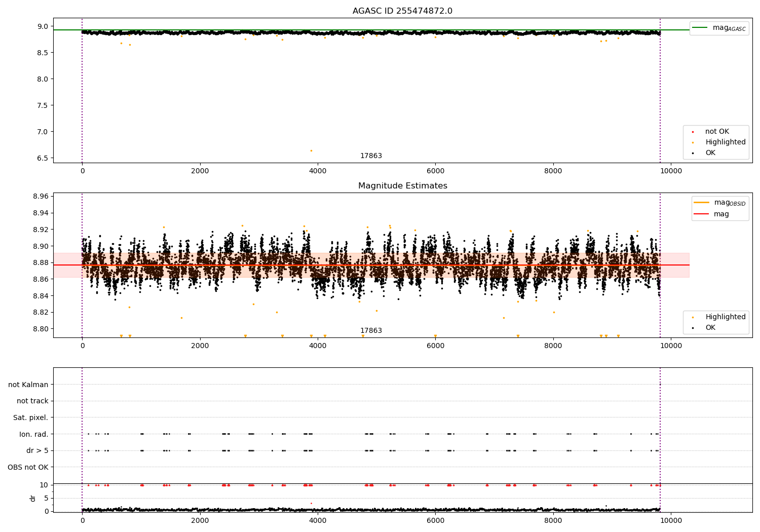Click the "dr > 5" row label
Screen dimensions: 760x532
coord(37,450)
